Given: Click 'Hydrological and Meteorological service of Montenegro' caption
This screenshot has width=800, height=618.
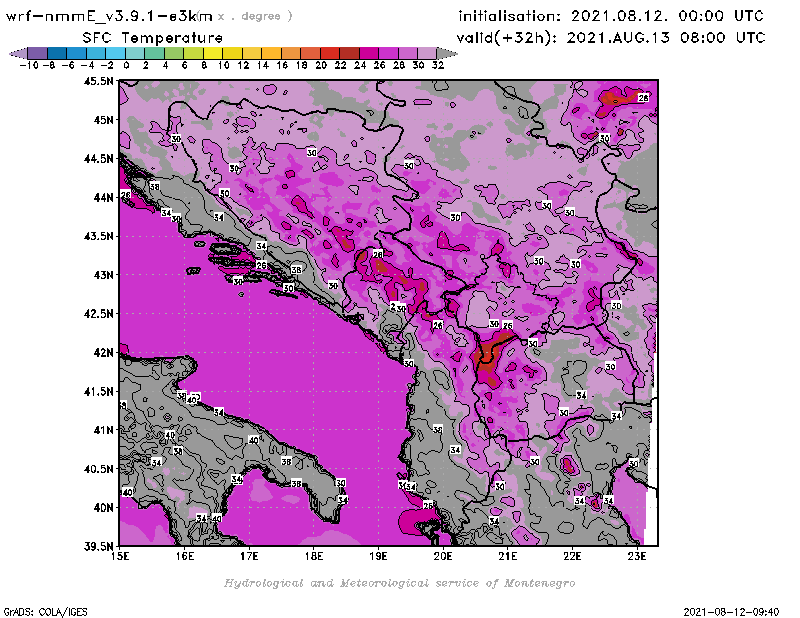Looking at the screenshot, I should (x=399, y=583).
